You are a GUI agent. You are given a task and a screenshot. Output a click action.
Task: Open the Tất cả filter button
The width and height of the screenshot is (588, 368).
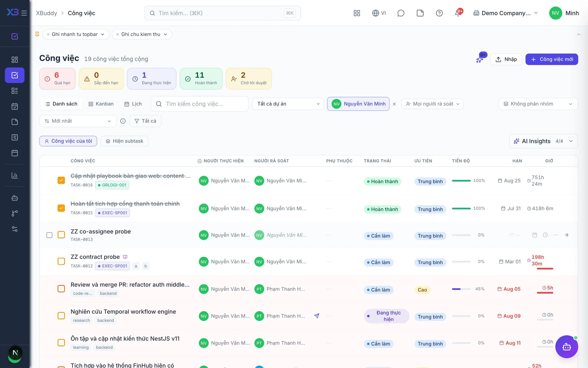tap(145, 121)
